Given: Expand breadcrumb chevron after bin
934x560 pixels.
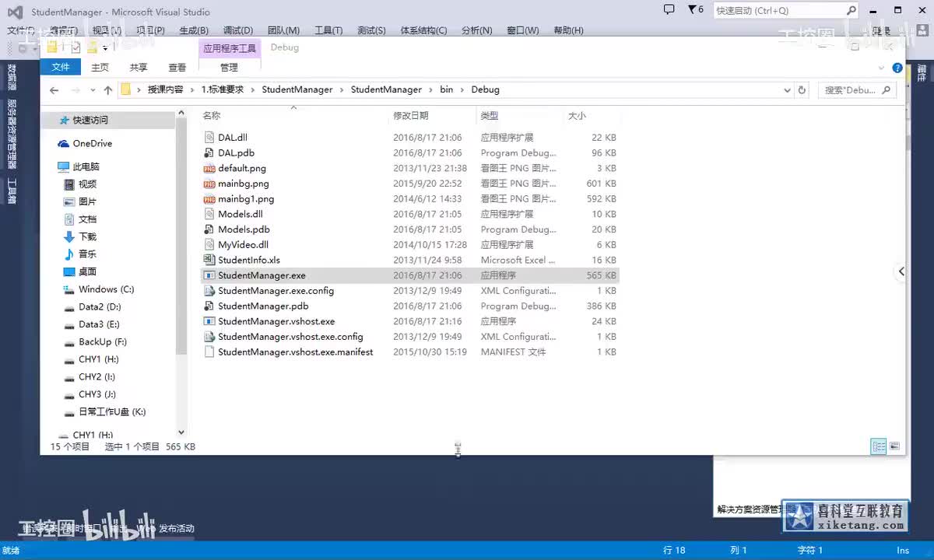Looking at the screenshot, I should coord(462,89).
